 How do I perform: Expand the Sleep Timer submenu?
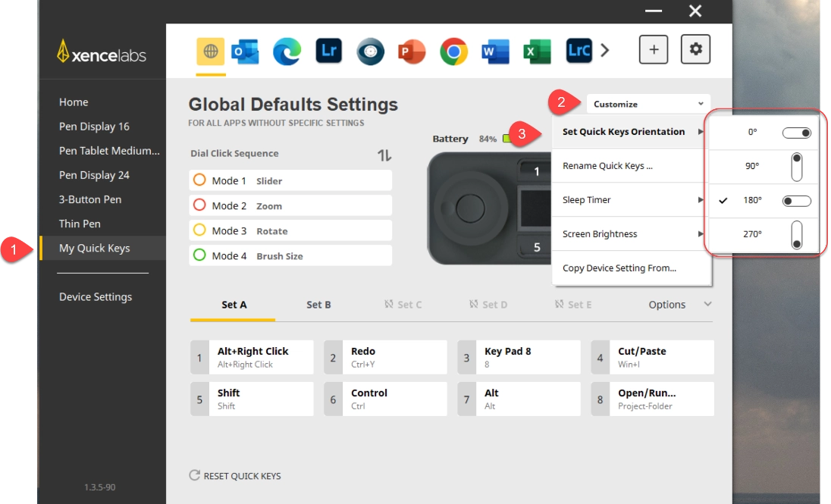coord(631,200)
